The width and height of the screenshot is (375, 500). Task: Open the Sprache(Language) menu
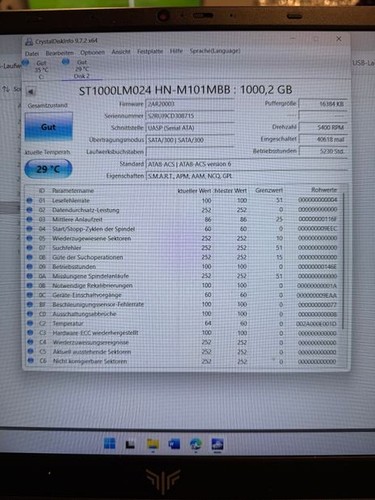pos(215,51)
